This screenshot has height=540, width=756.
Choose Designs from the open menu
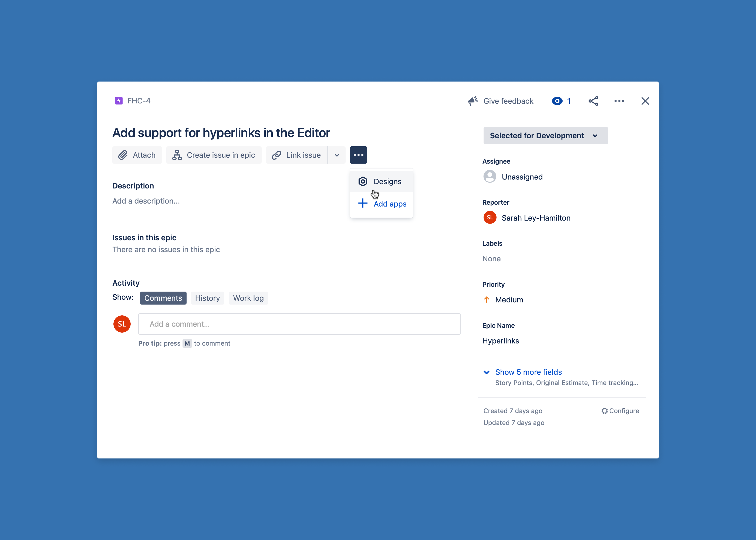[x=387, y=181]
